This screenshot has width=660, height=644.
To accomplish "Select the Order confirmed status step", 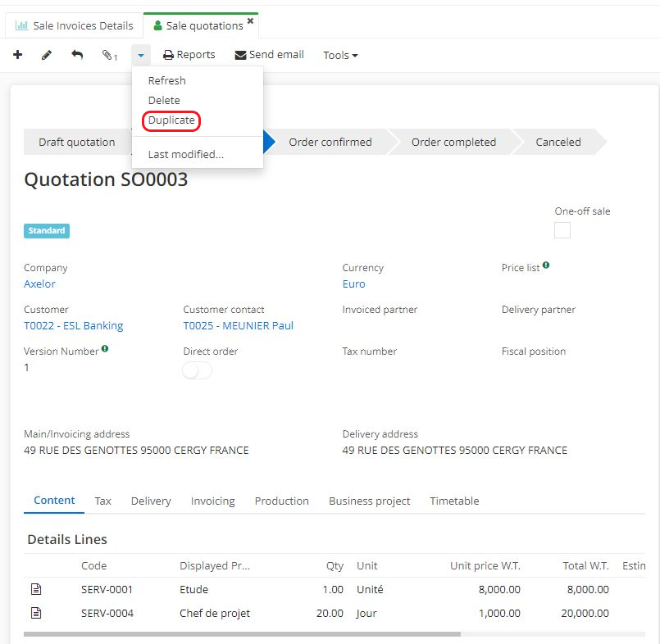I will (330, 142).
